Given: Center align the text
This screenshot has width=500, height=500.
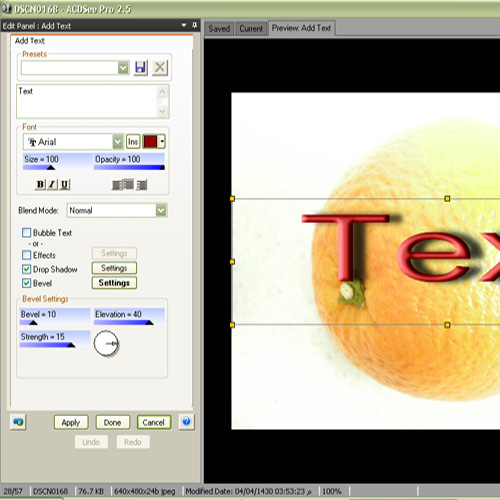Looking at the screenshot, I should 129,184.
